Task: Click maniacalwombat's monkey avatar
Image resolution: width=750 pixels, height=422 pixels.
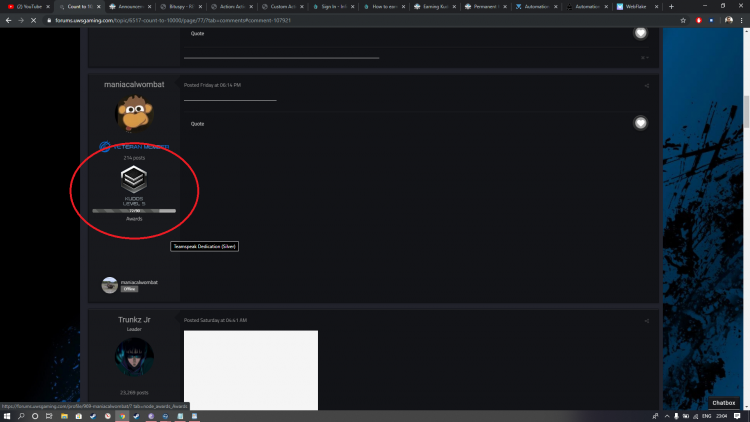Action: (133, 115)
